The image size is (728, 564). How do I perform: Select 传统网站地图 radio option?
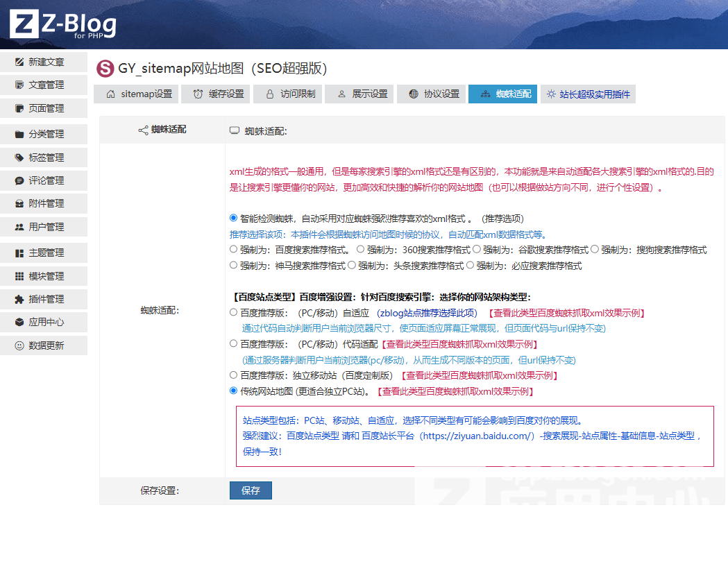pos(234,391)
